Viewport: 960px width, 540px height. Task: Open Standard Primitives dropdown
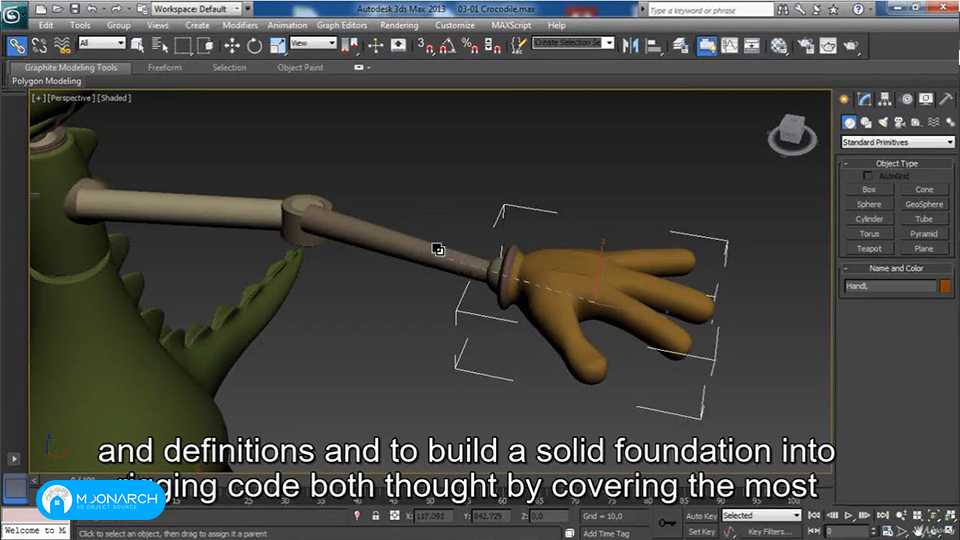click(898, 142)
